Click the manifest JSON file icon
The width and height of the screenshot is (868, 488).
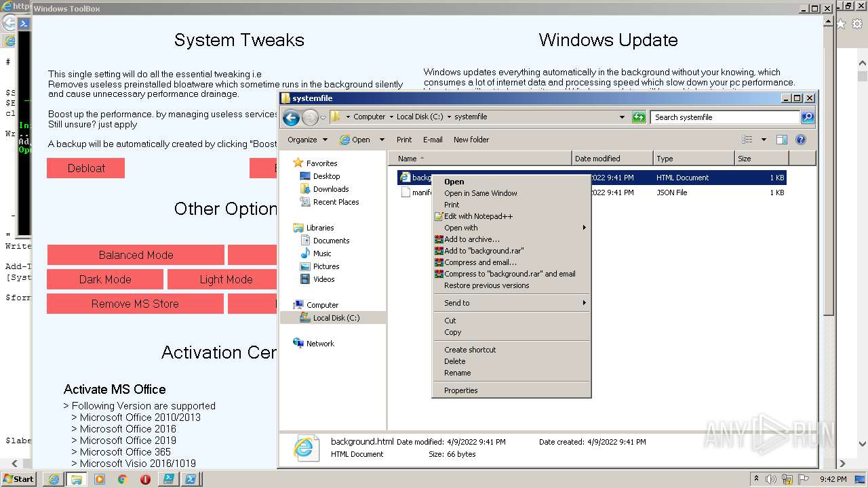(406, 192)
